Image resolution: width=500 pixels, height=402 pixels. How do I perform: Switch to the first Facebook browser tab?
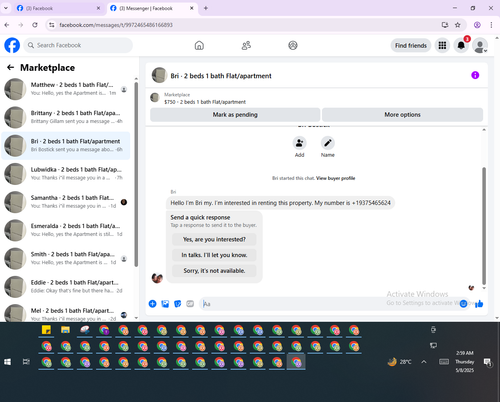coord(58,8)
